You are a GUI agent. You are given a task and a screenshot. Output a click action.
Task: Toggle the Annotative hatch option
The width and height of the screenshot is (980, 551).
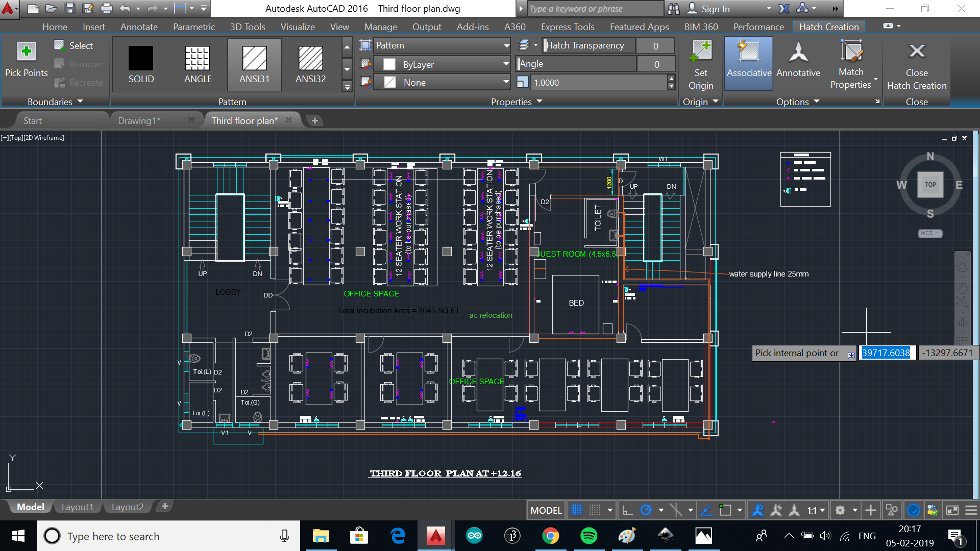798,52
